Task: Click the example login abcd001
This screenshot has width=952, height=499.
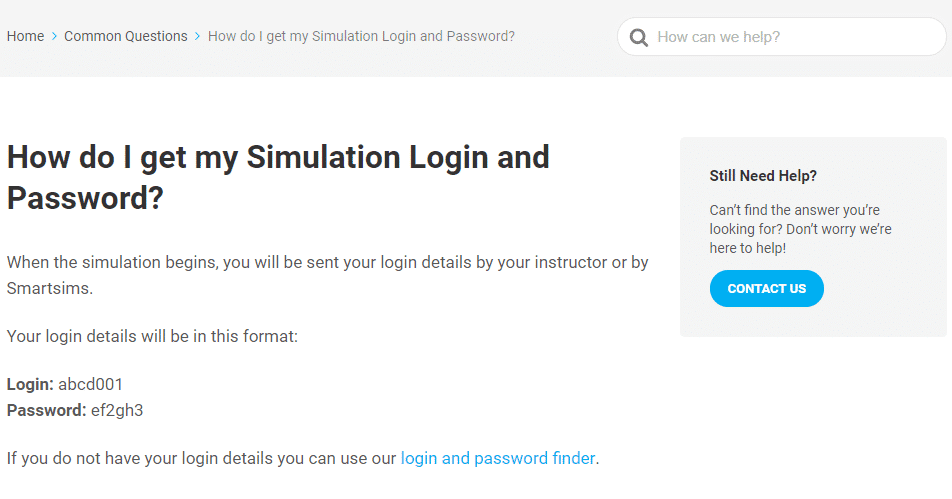Action: [x=91, y=384]
